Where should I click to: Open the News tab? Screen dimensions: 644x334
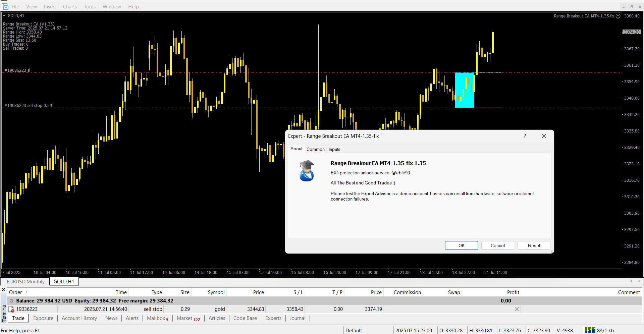tap(111, 318)
